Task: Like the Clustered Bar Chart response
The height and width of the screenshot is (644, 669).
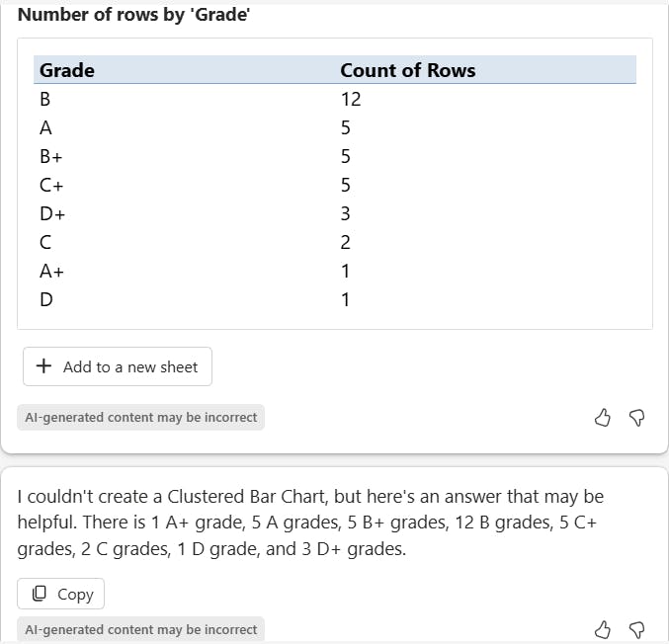Action: 603,629
